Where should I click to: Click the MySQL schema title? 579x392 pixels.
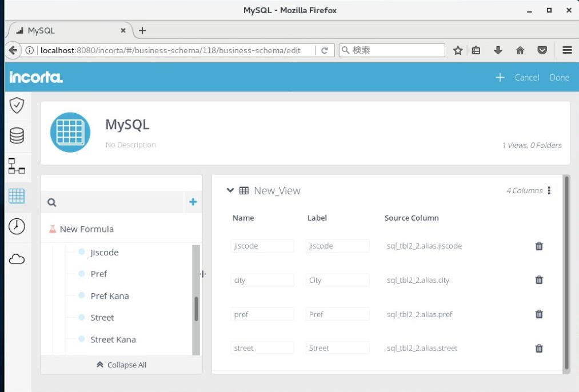[x=127, y=125]
